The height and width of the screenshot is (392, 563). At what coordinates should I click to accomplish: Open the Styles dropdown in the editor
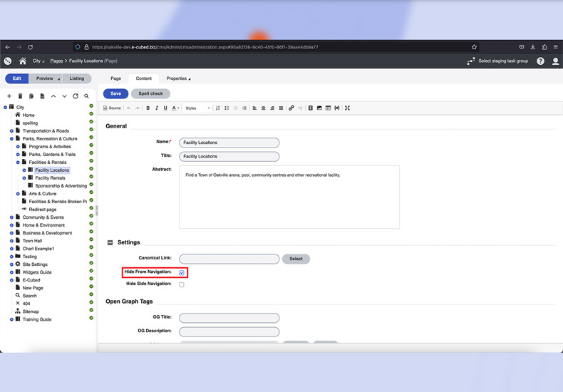197,108
